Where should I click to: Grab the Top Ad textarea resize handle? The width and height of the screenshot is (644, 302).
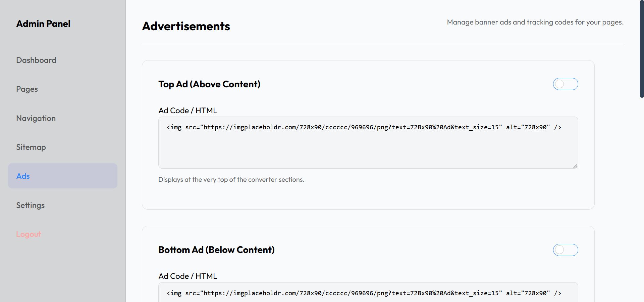tap(575, 166)
